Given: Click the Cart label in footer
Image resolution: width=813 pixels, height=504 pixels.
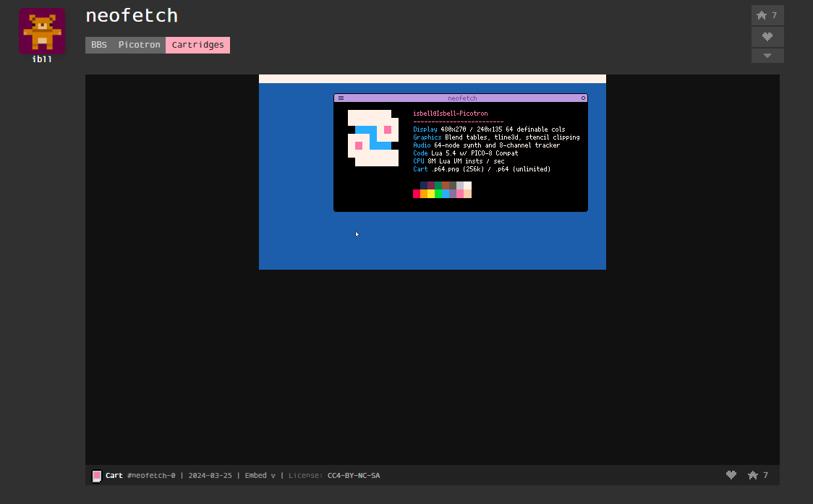Looking at the screenshot, I should [114, 476].
